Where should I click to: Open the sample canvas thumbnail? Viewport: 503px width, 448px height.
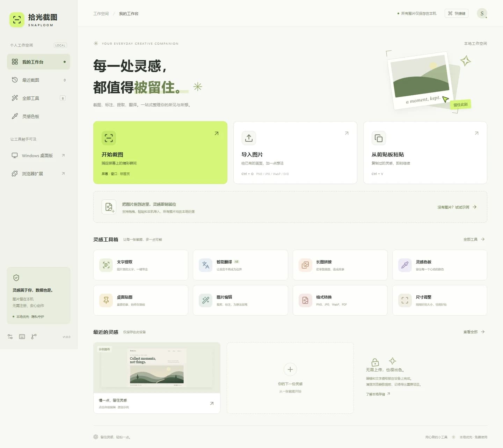157,368
